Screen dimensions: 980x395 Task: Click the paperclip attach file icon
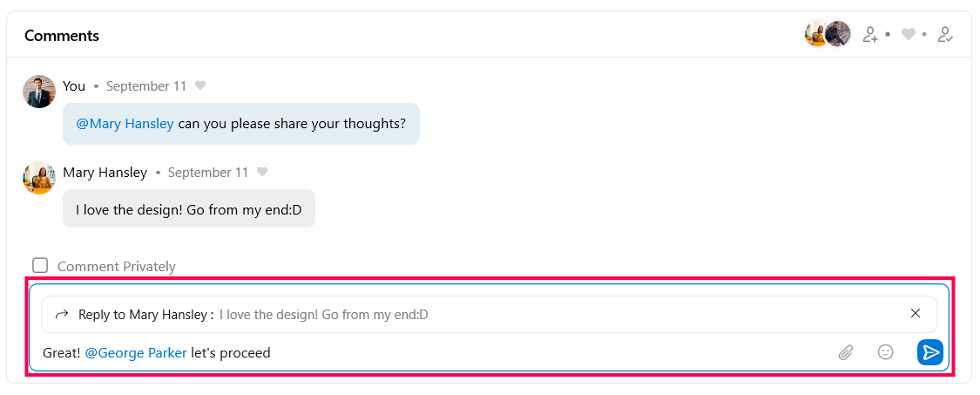846,352
